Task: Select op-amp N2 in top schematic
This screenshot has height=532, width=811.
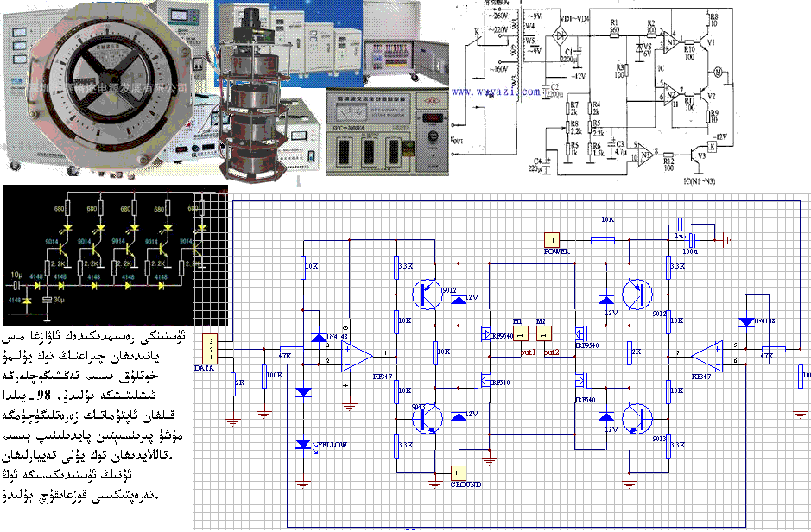Action: [671, 94]
